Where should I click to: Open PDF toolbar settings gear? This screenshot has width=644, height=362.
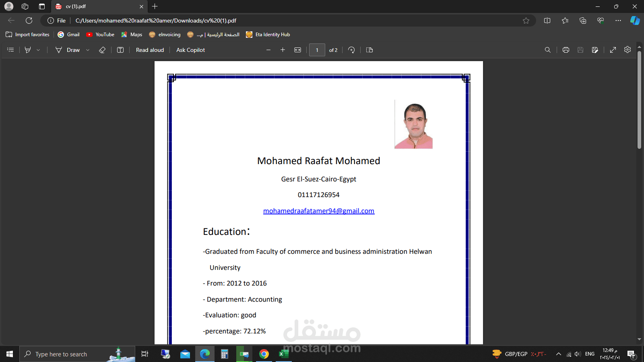627,49
